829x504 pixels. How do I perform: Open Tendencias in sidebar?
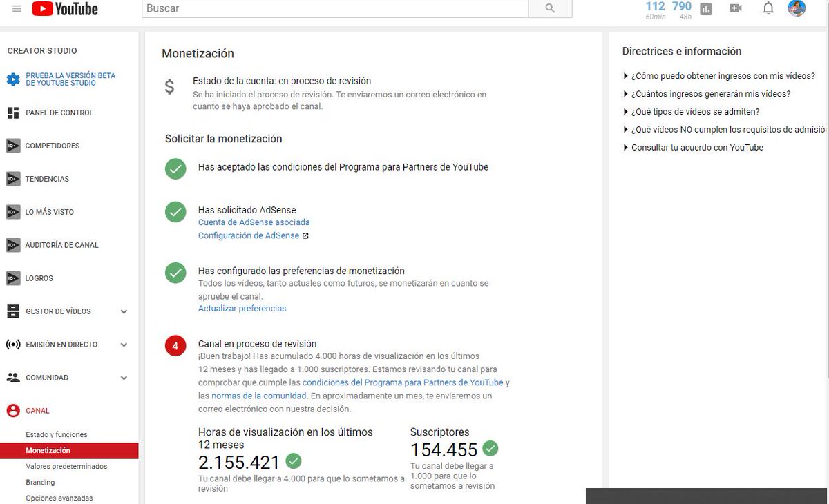point(48,179)
